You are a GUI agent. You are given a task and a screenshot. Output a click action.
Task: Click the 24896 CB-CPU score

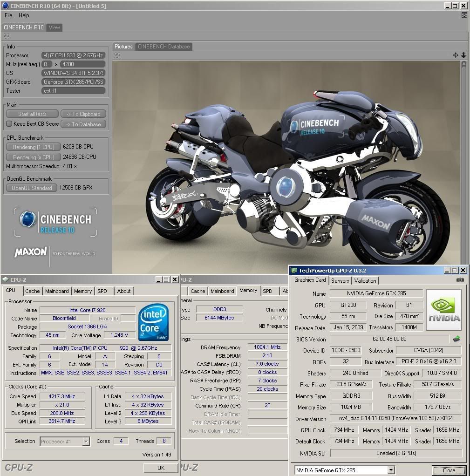[x=80, y=157]
